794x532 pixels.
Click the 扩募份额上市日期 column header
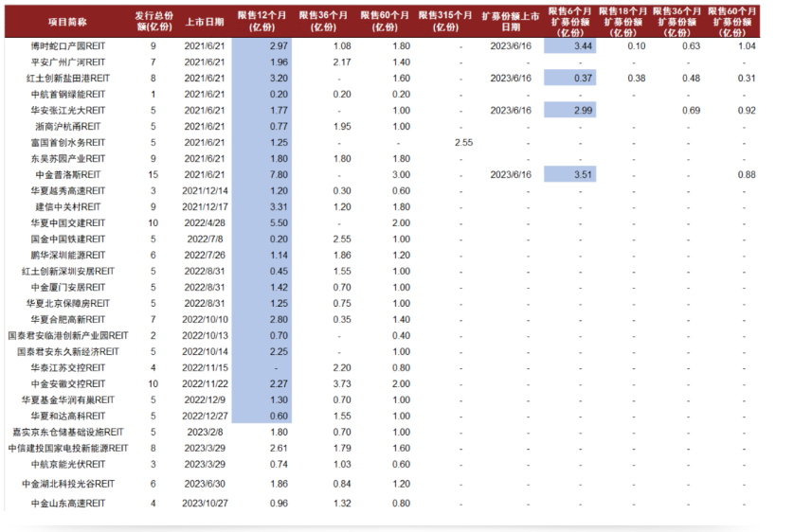[511, 22]
